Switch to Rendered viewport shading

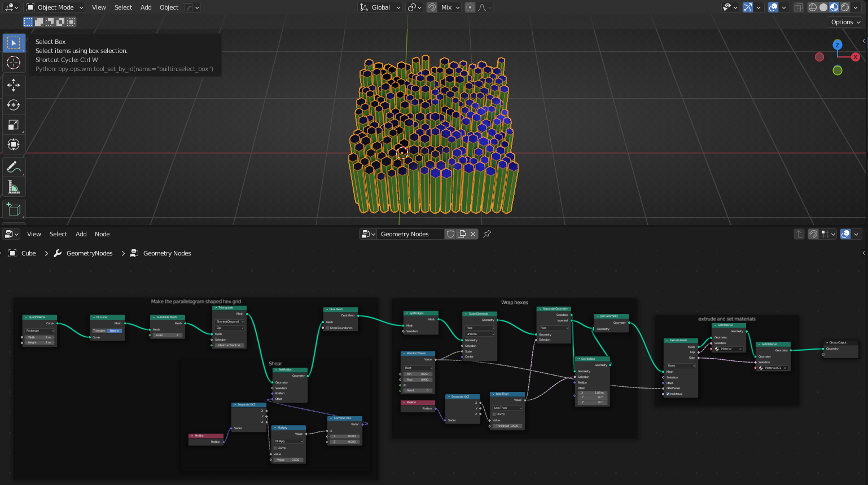click(x=845, y=7)
